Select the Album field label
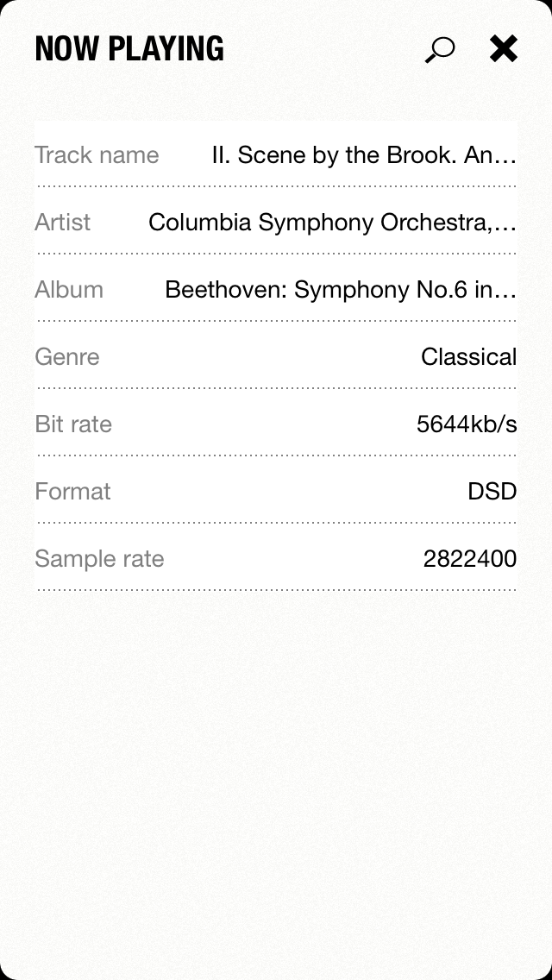 [x=69, y=290]
